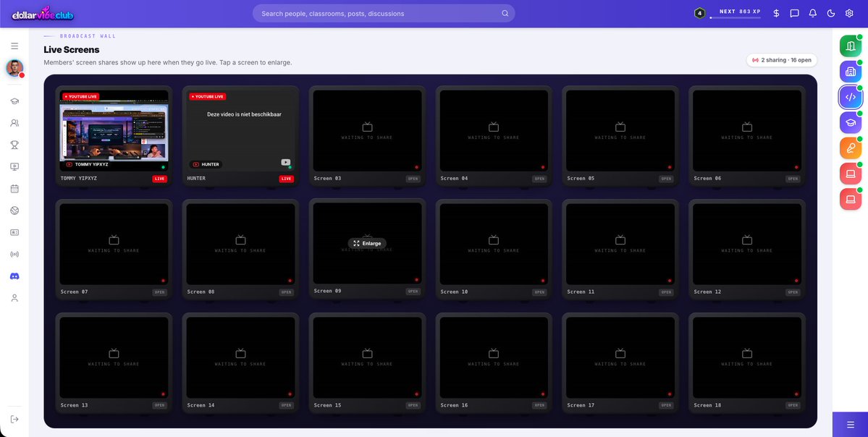The width and height of the screenshot is (868, 437).
Task: Click the OPEN badge of Screen 03
Action: pyautogui.click(x=413, y=179)
